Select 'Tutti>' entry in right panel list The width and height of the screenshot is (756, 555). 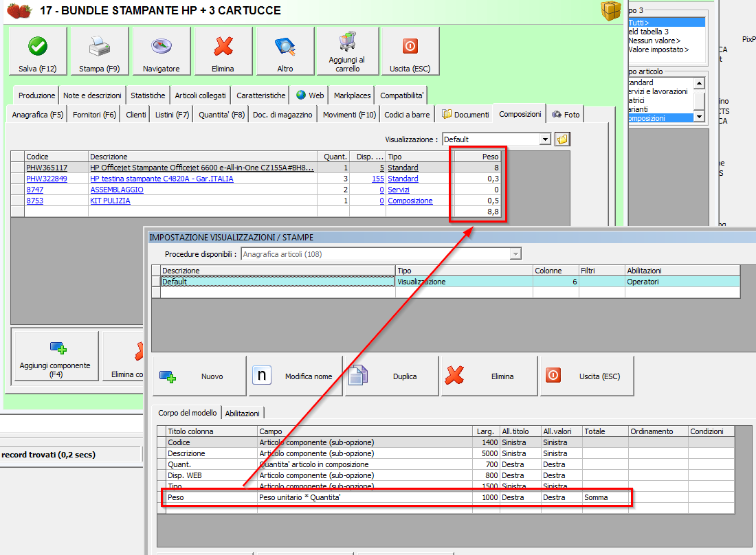click(667, 23)
